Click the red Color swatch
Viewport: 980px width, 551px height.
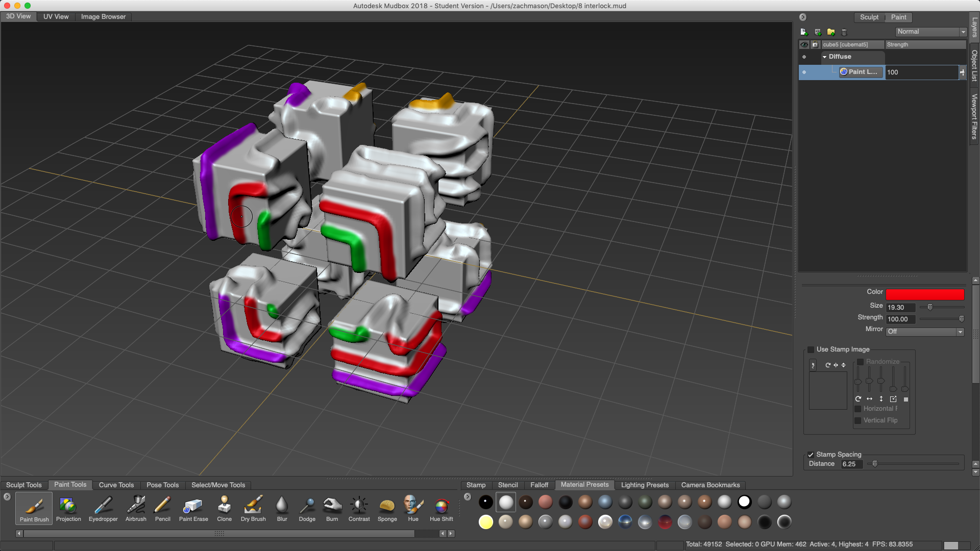[x=924, y=294]
